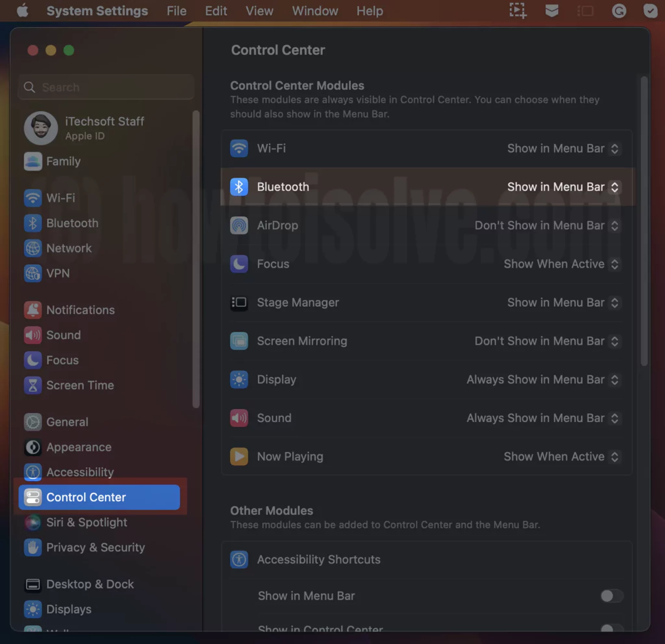
Task: Open Wi-Fi menu bar visibility dropdown
Action: 564,148
